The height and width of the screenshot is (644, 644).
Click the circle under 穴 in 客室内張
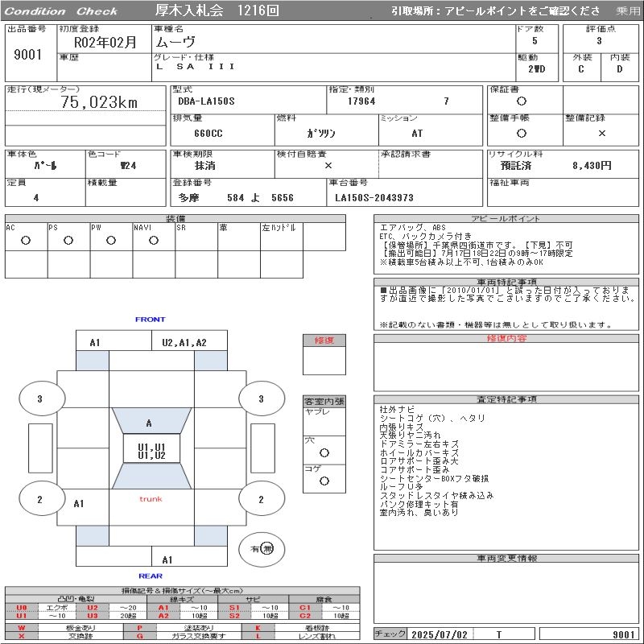pyautogui.click(x=324, y=453)
